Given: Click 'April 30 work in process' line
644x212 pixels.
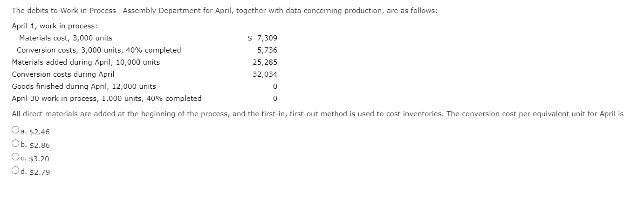Looking at the screenshot, I should point(107,99).
